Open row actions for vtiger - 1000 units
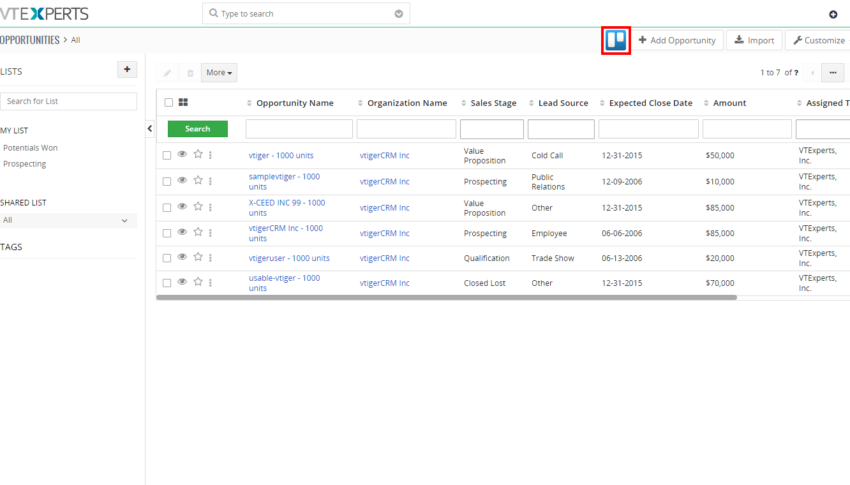The image size is (850, 485). [x=210, y=155]
